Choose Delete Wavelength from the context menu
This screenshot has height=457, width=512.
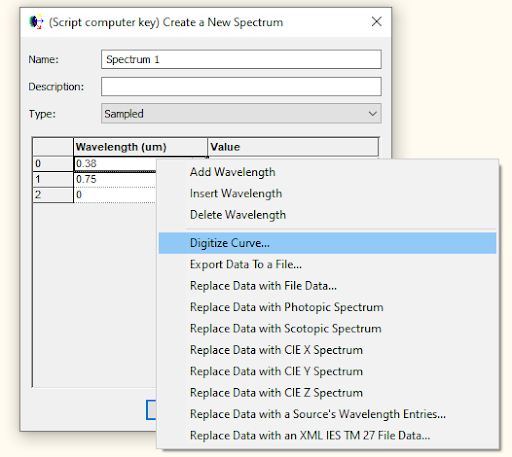point(327,215)
